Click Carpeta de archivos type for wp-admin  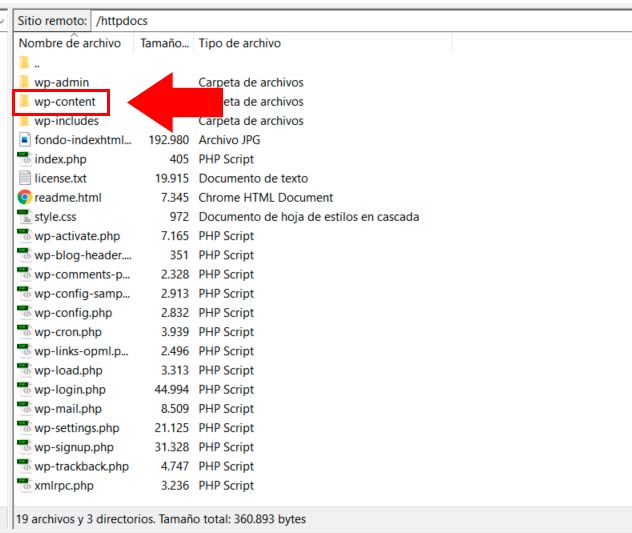pos(251,82)
